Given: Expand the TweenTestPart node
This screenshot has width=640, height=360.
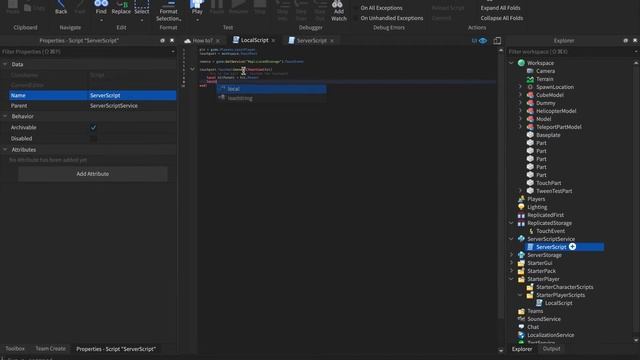Looking at the screenshot, I should [x=520, y=191].
